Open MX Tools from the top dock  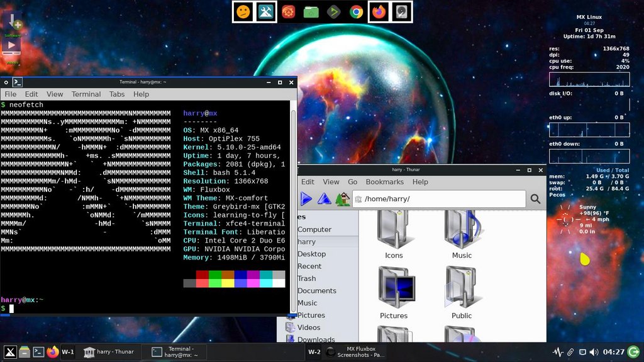[265, 12]
